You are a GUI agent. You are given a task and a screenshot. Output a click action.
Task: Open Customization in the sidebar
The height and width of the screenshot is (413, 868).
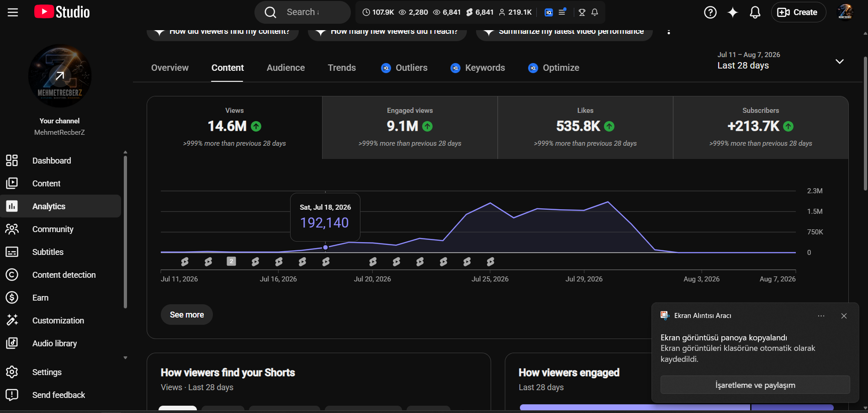pyautogui.click(x=61, y=320)
